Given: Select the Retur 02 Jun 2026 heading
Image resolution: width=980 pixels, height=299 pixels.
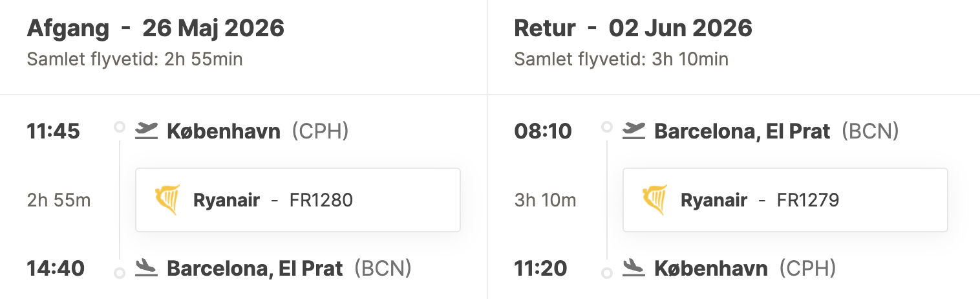Looking at the screenshot, I should pyautogui.click(x=633, y=28).
